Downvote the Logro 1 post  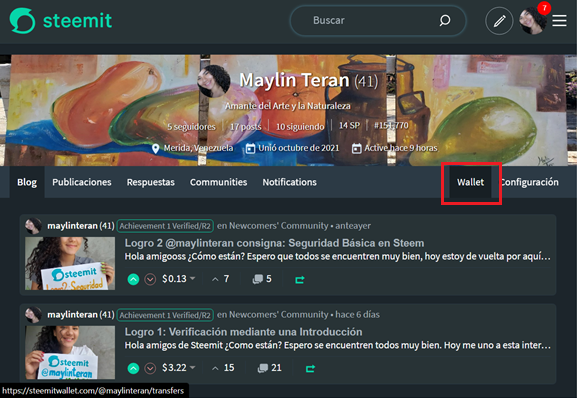pos(150,368)
